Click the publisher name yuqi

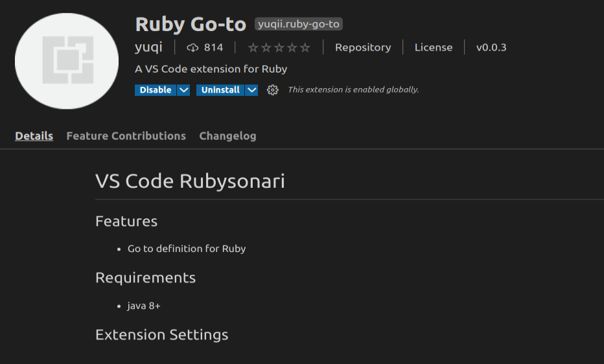(148, 47)
